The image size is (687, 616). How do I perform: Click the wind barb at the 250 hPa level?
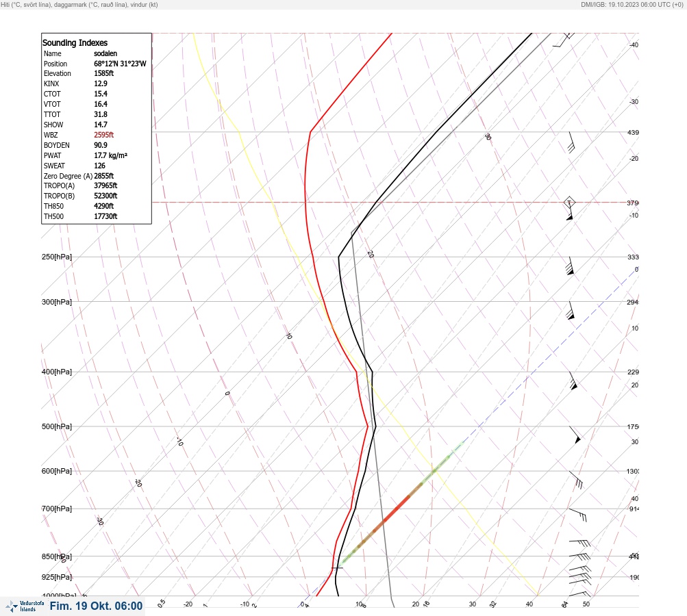(x=570, y=266)
